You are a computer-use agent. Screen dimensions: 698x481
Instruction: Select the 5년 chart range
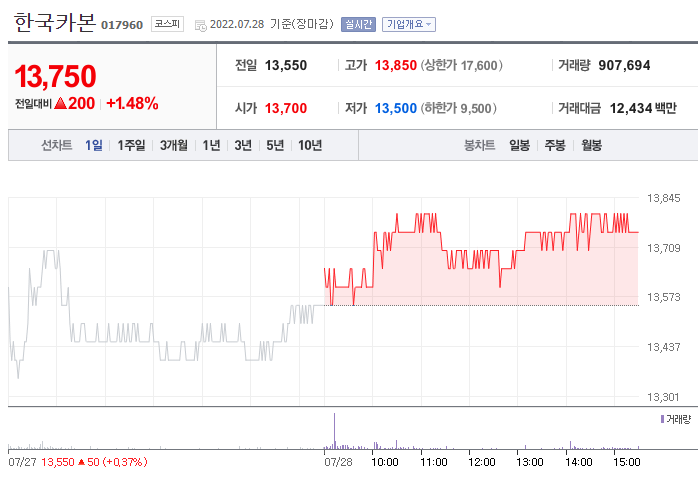275,145
